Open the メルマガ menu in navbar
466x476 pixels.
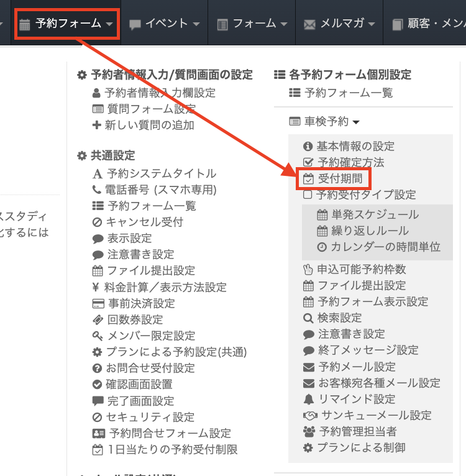339,24
